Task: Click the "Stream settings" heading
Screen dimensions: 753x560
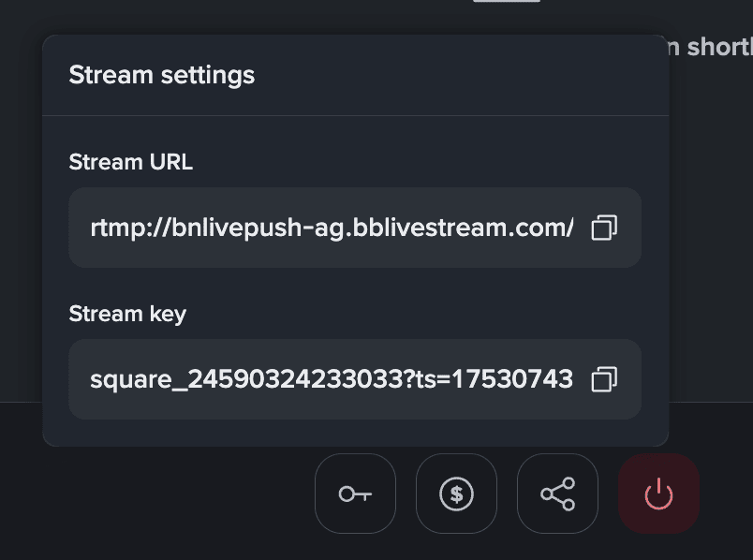Action: [162, 75]
